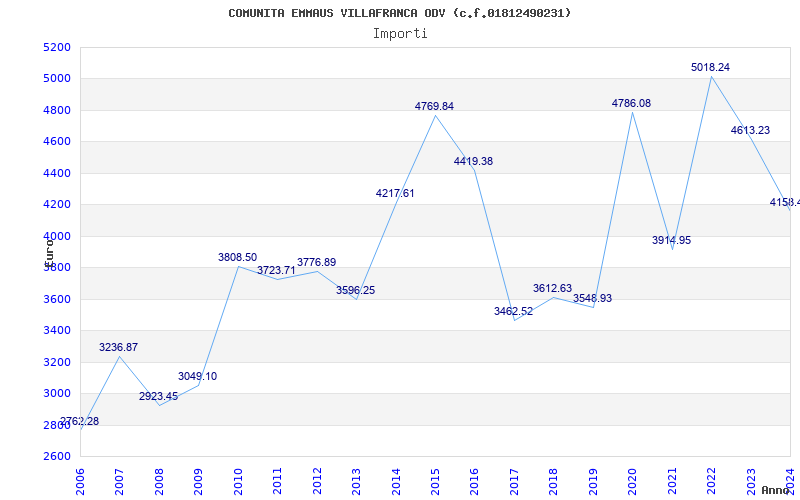
Task: Select data label 3548.93
Action: pyautogui.click(x=592, y=298)
